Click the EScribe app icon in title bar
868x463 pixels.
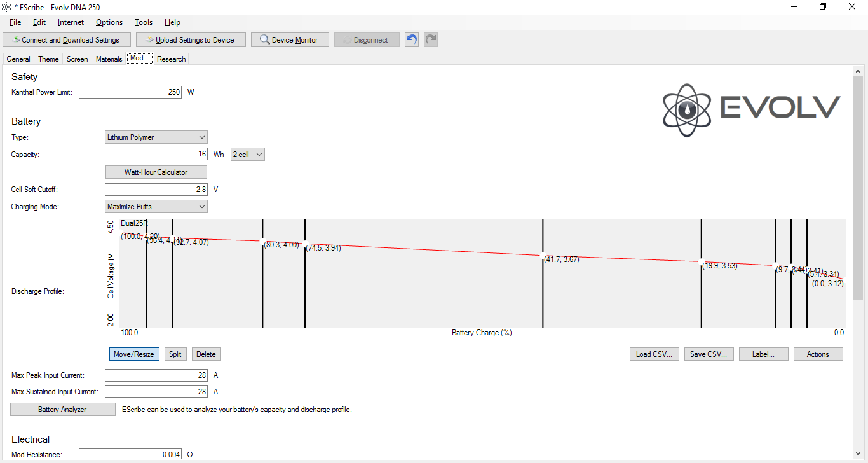6,6
